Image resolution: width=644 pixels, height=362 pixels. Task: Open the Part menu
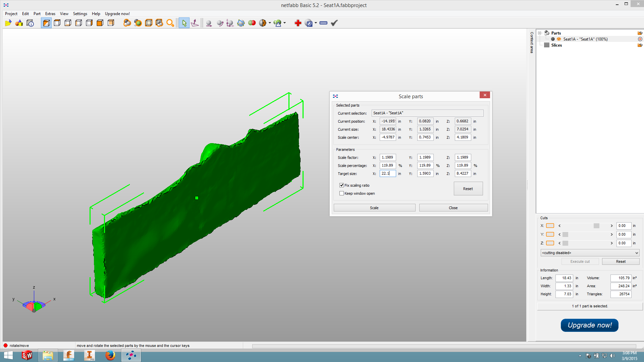click(37, 14)
